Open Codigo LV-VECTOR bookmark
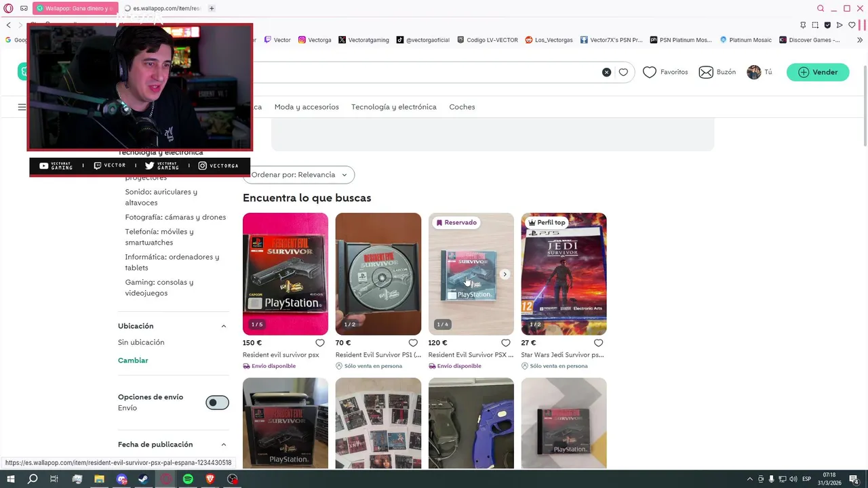The height and width of the screenshot is (488, 868). coord(488,40)
